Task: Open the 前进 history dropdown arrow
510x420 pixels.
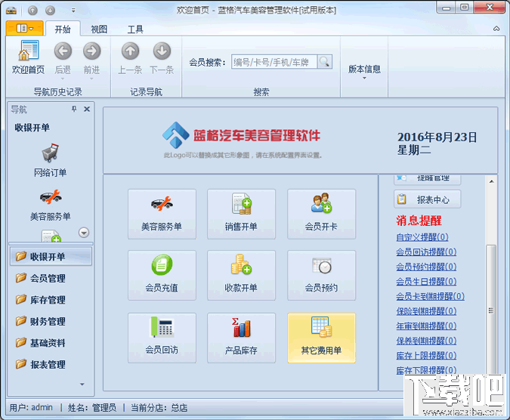Action: (x=91, y=79)
